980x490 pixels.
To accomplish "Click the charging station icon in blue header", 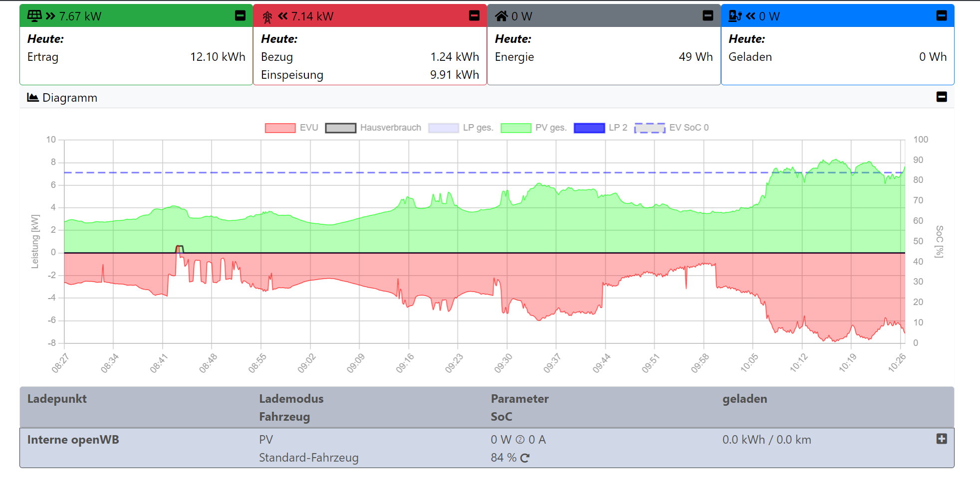I will (x=735, y=16).
